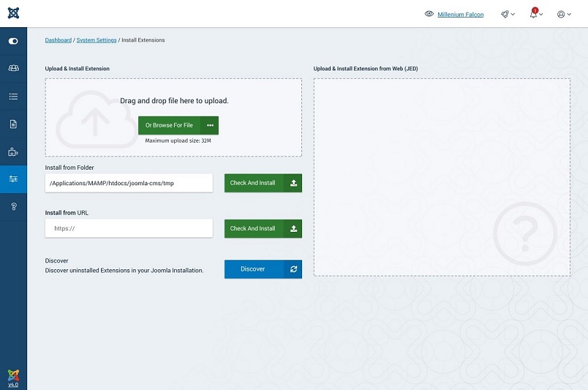Expand the user account dropdown
The width and height of the screenshot is (588, 390).
coord(564,14)
